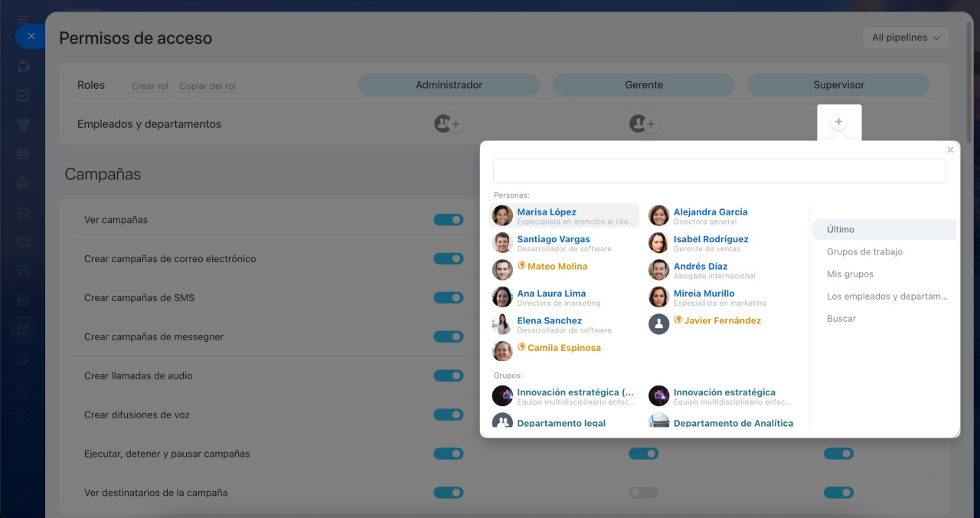
Task: Toggle Ver destinatarios de la campaña for Administrador
Action: [x=449, y=493]
